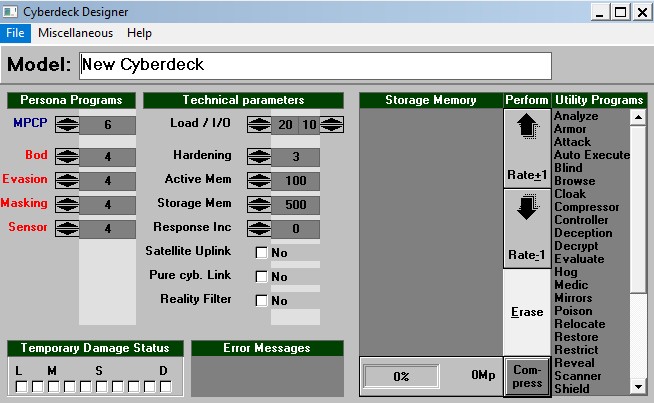Image resolution: width=654 pixels, height=403 pixels.
Task: Select Reveal utility program
Action: pyautogui.click(x=574, y=363)
